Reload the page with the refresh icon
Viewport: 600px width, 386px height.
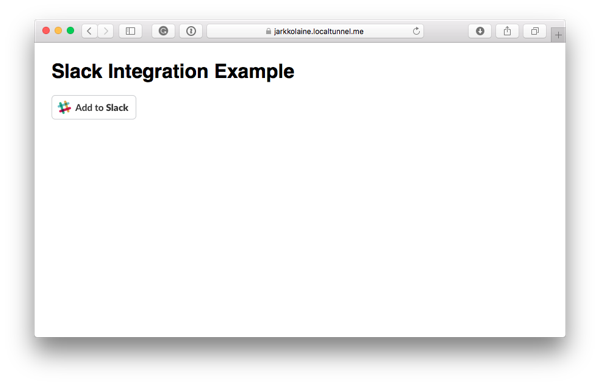[416, 31]
